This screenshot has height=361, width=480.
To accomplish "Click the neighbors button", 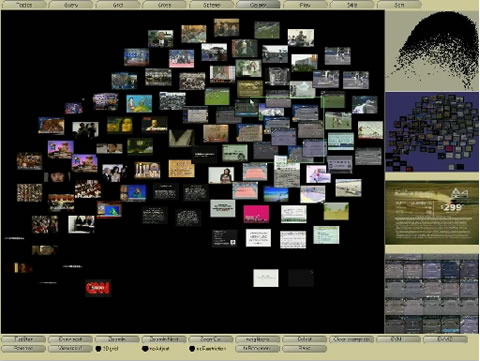I will click(x=258, y=339).
